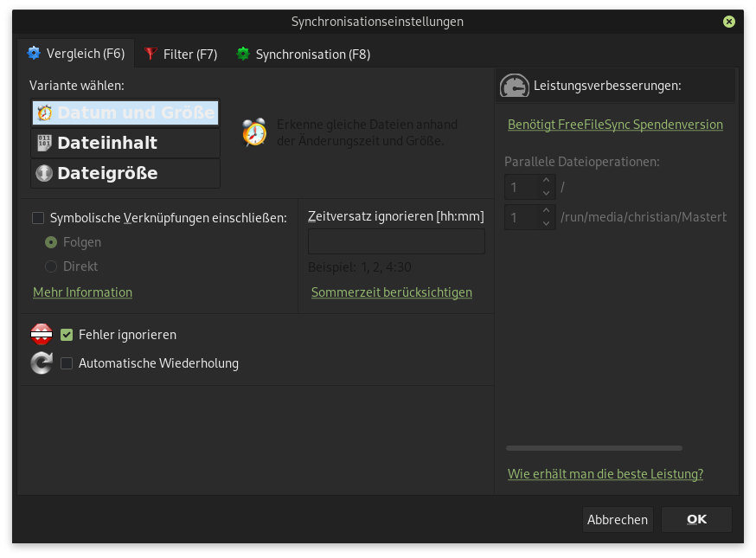Select the Datum und Größe variant
Viewport: 756px width, 558px height.
click(125, 112)
